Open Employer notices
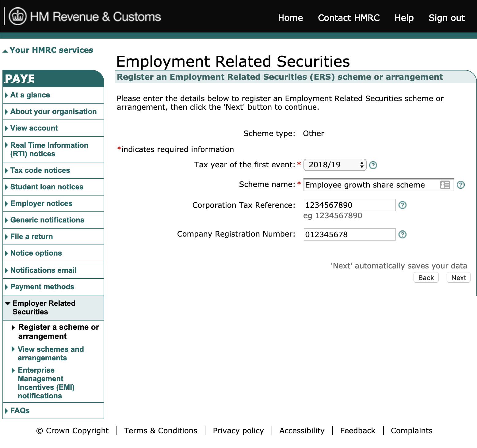477x448 pixels. tap(41, 203)
